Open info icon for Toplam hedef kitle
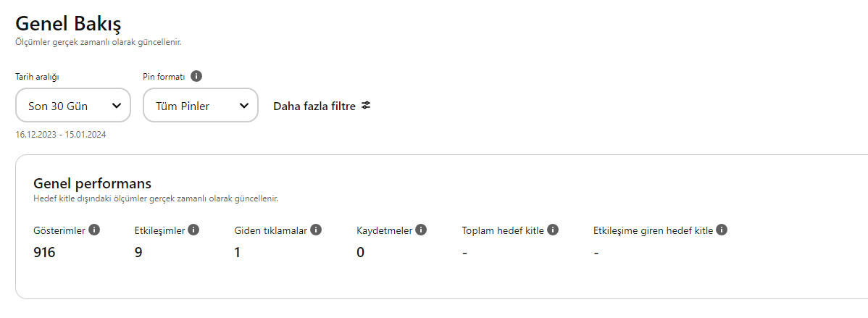Viewport: 868px width, 318px height. 553,230
